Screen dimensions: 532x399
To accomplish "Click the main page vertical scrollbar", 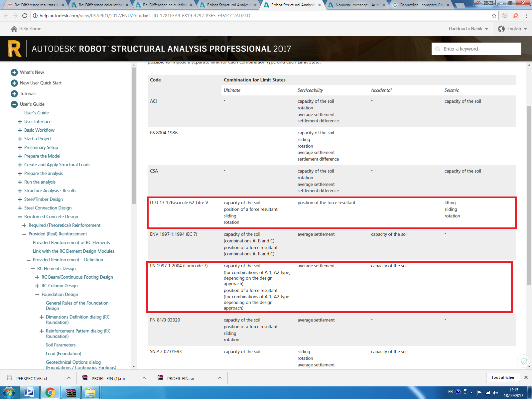I will pyautogui.click(x=529, y=196).
